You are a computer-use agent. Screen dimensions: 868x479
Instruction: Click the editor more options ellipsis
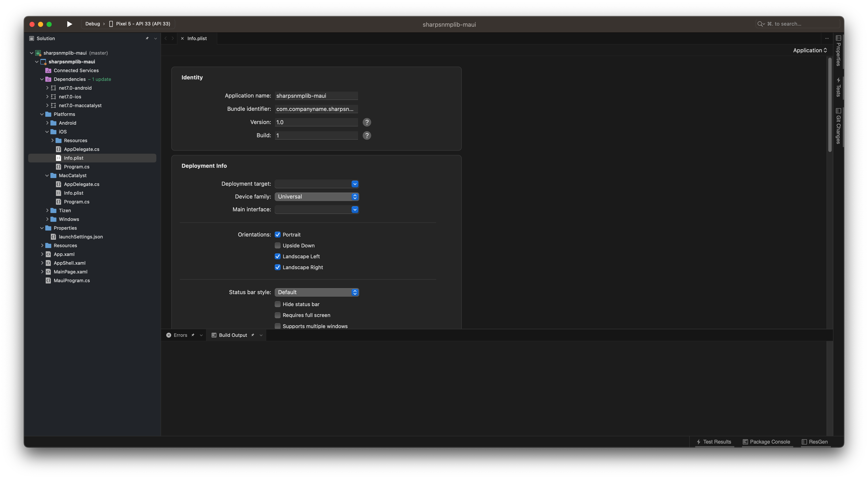(827, 38)
